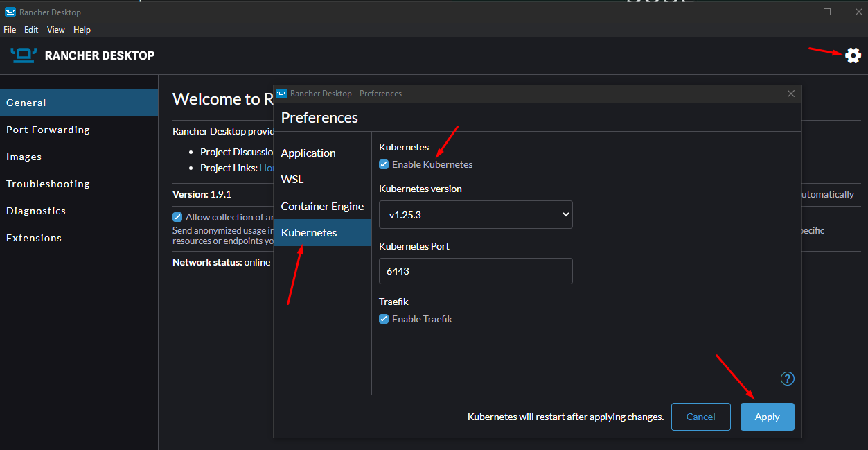Navigate to Diagnostics

click(35, 211)
